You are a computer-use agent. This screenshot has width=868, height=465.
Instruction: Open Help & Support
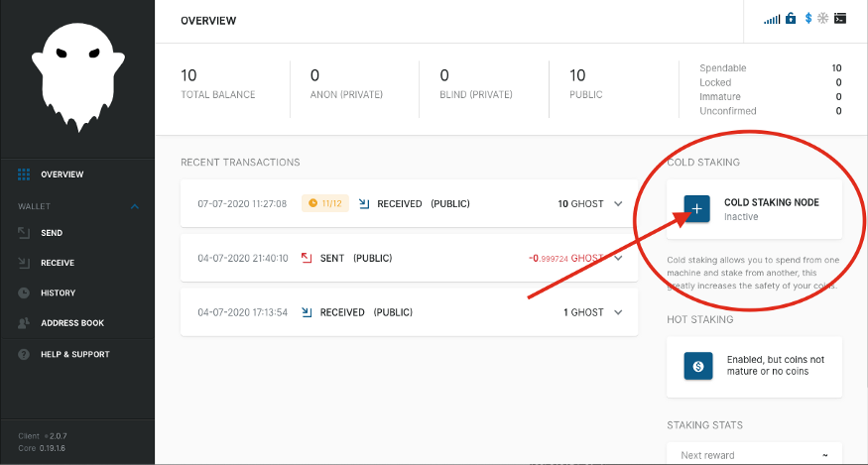[74, 354]
